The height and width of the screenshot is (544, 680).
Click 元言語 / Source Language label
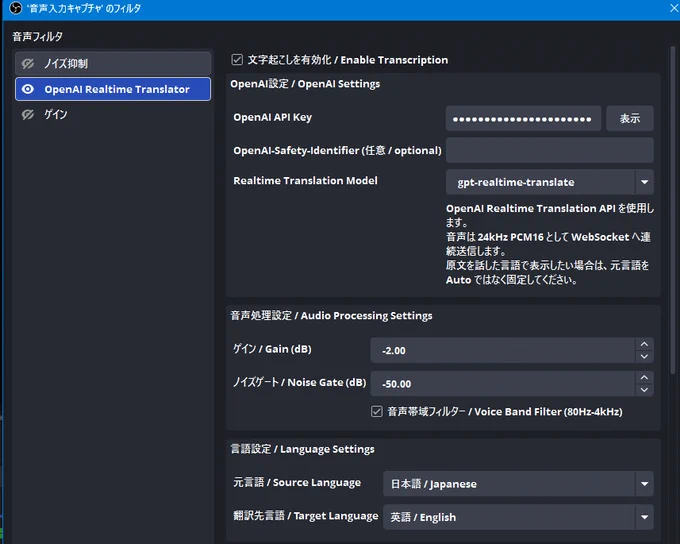[297, 482]
